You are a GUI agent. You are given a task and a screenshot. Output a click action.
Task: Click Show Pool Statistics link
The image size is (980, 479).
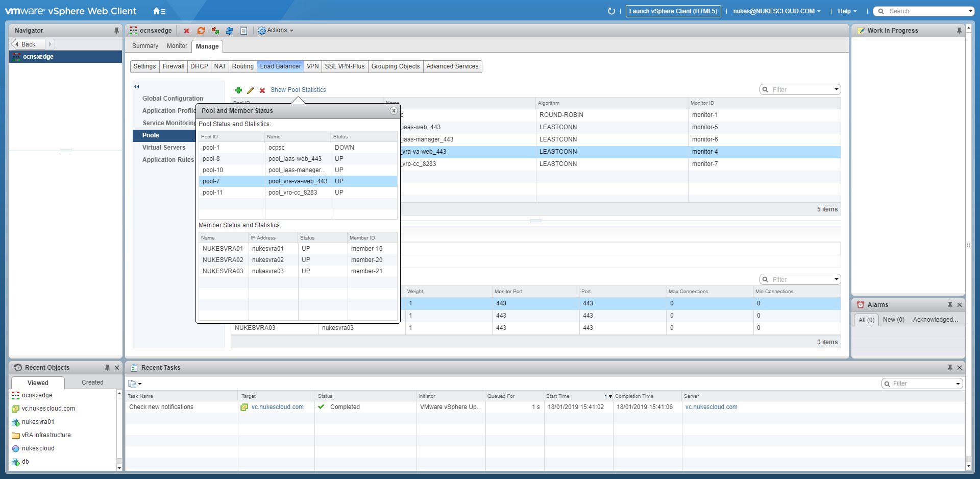298,90
